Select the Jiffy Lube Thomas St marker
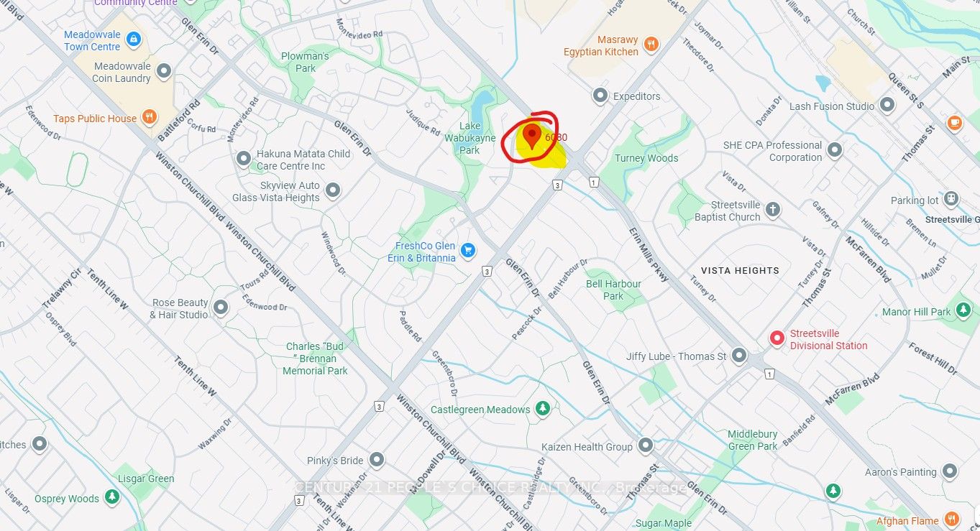This screenshot has width=980, height=531. (x=740, y=355)
